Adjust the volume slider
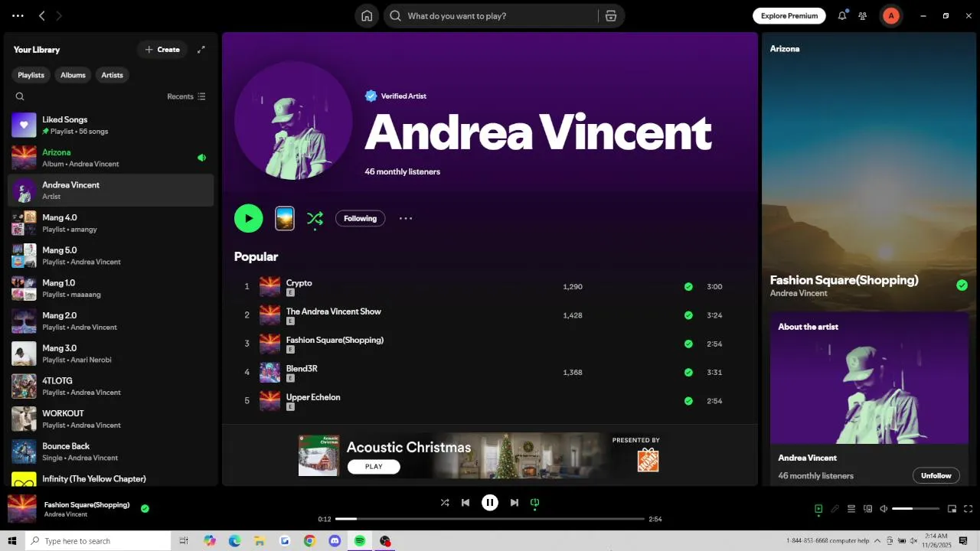 coord(916,509)
